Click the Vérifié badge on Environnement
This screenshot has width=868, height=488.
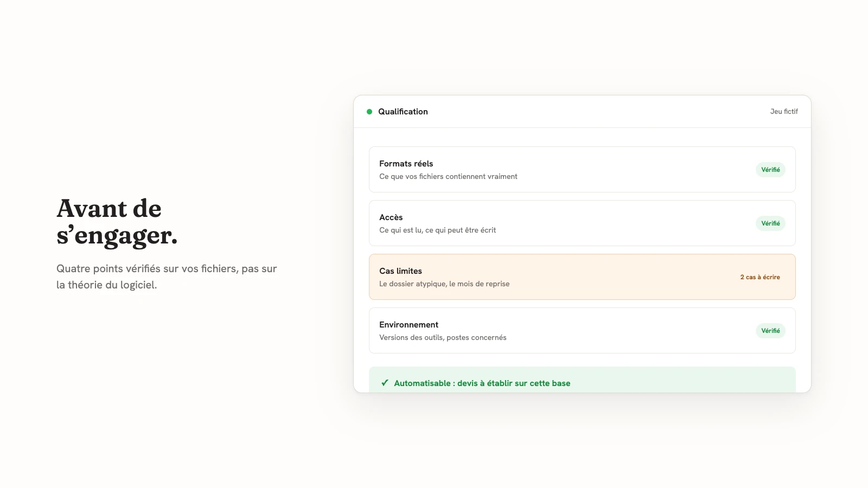pyautogui.click(x=770, y=331)
